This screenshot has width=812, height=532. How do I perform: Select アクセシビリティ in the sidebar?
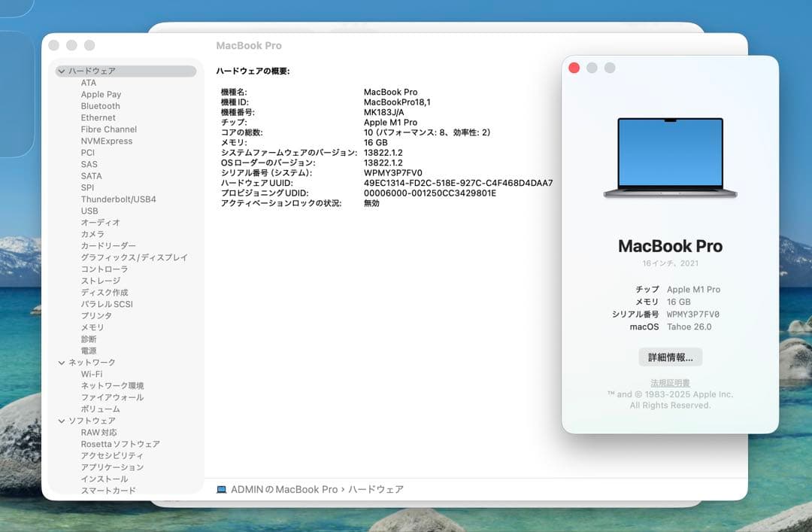click(x=112, y=456)
